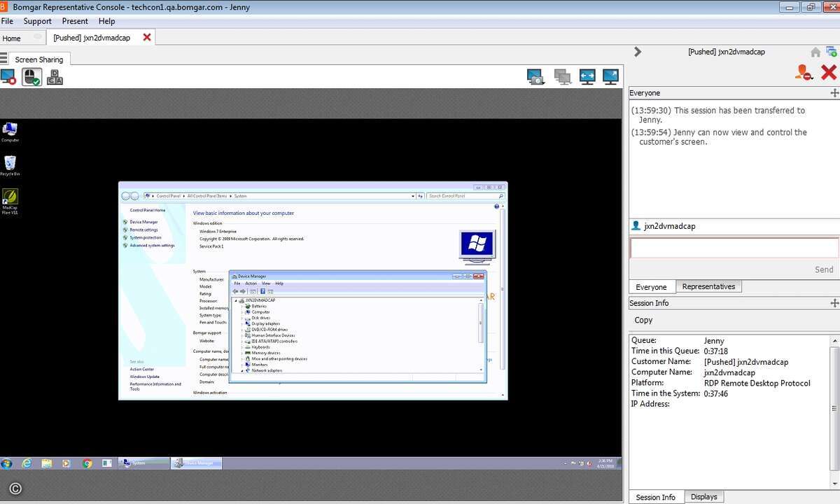Open System protection link
The image size is (840, 504).
point(145,237)
